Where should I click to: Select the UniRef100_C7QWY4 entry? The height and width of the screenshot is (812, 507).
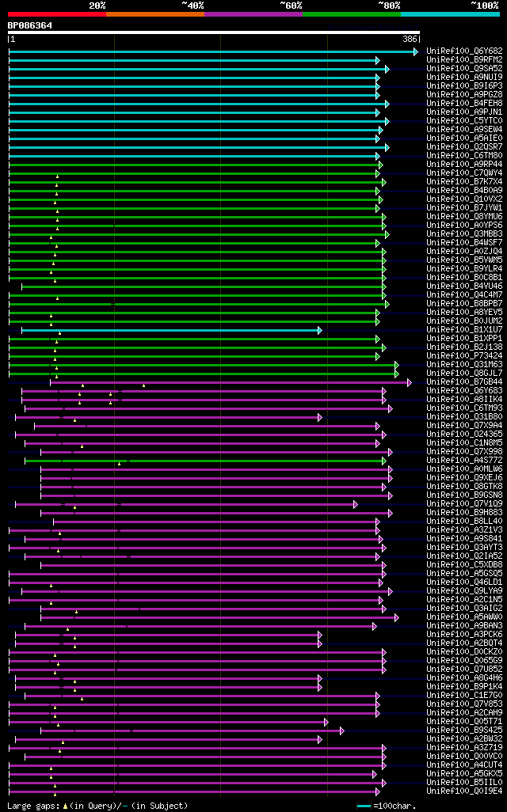point(464,173)
